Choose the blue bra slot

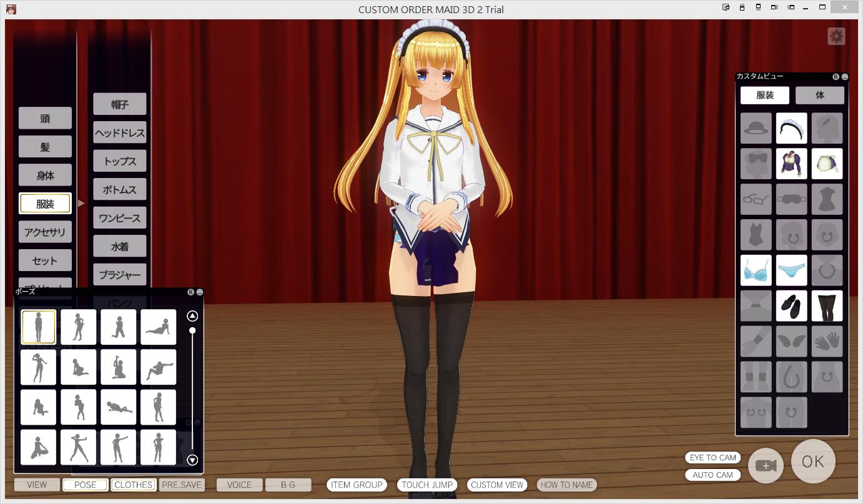coord(756,270)
